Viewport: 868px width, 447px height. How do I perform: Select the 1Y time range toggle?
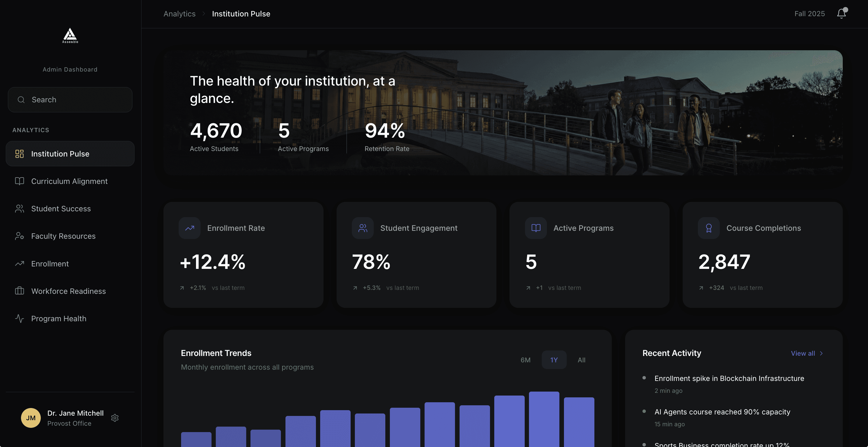554,360
